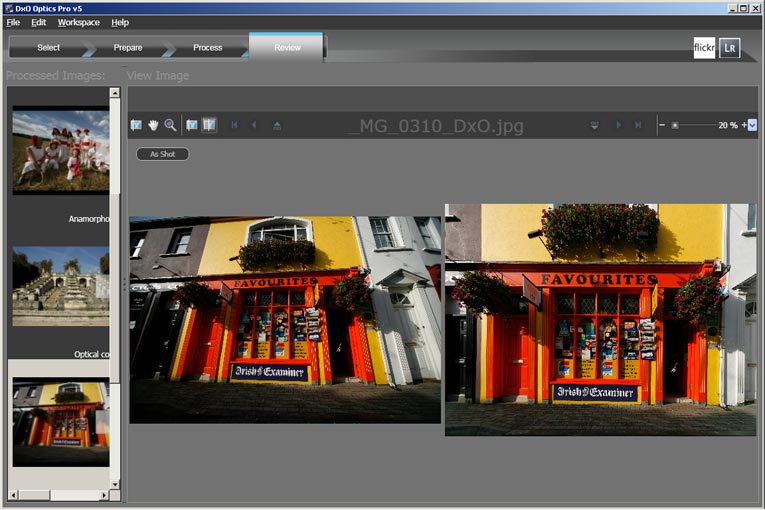Select the stone staircase thumbnail

click(x=61, y=286)
